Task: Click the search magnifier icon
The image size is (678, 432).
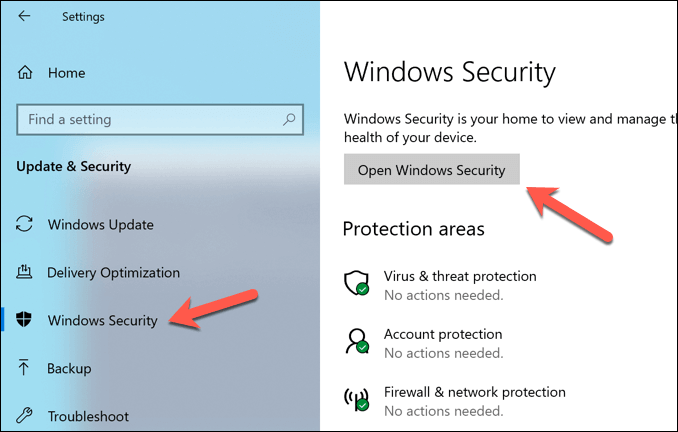Action: pyautogui.click(x=289, y=120)
